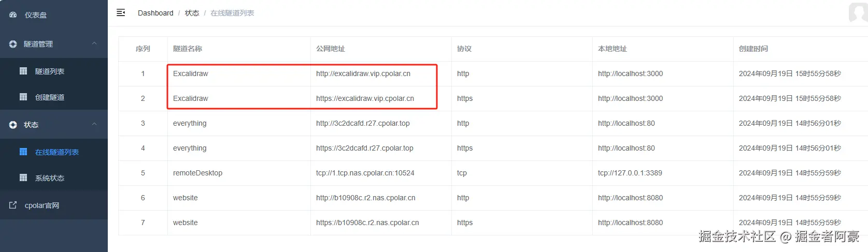Click http://localhost:80 in row 3

[627, 123]
